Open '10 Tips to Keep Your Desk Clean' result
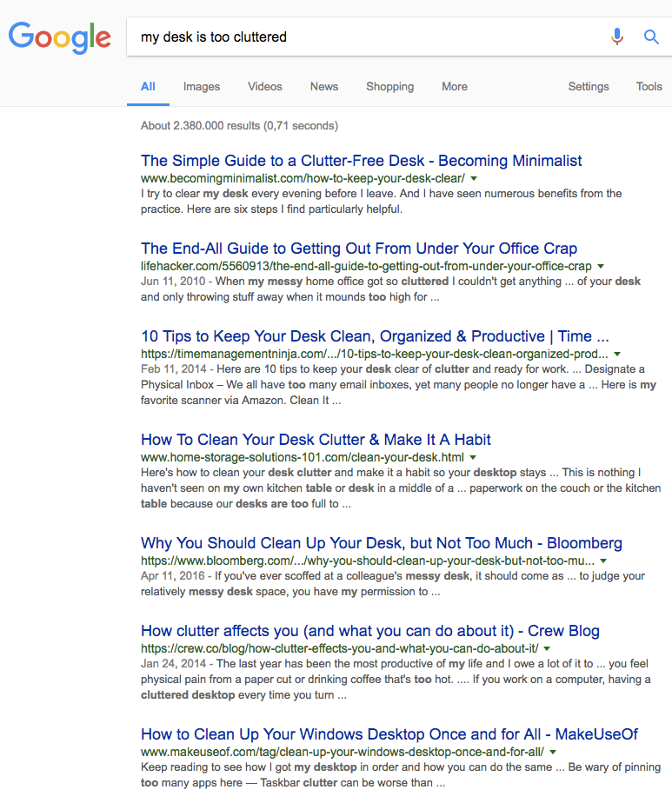672x803 pixels. coord(375,336)
